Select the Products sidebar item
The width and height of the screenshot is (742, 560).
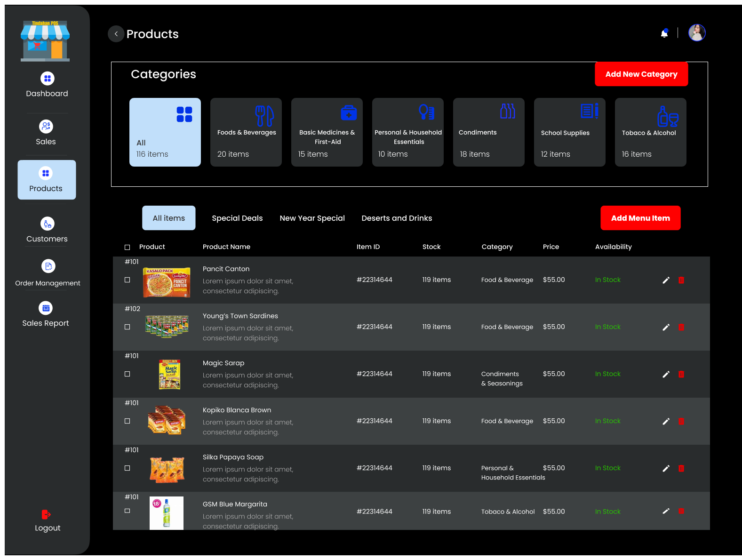pos(47,180)
